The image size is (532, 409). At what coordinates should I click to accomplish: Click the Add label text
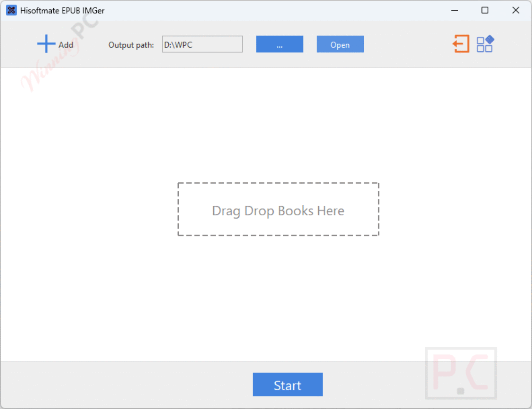click(66, 45)
